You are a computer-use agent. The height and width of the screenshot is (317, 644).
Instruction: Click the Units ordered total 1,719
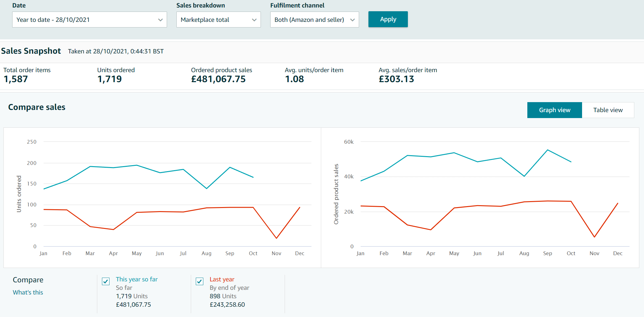pos(109,79)
